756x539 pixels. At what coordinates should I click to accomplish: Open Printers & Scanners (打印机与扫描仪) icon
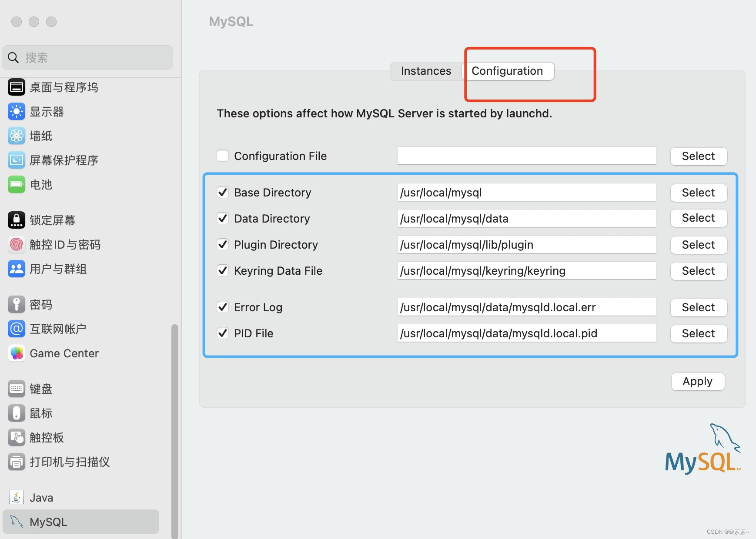click(17, 462)
